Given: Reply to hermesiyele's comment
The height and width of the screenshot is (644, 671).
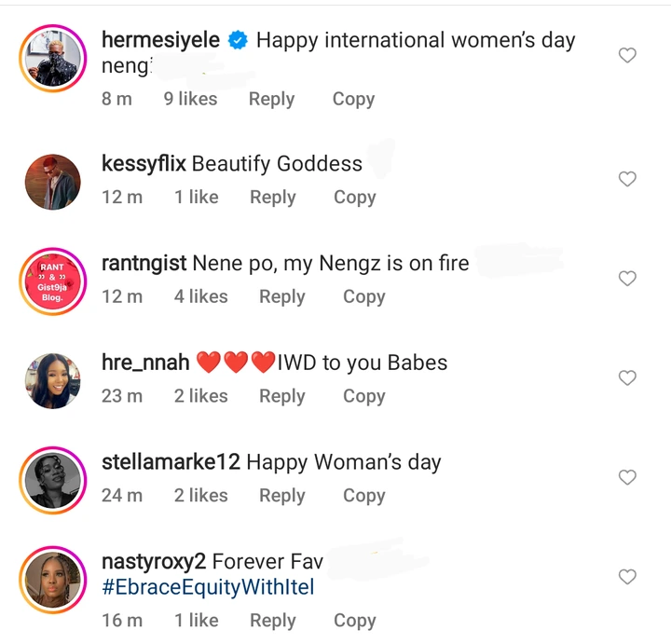Looking at the screenshot, I should (x=271, y=99).
